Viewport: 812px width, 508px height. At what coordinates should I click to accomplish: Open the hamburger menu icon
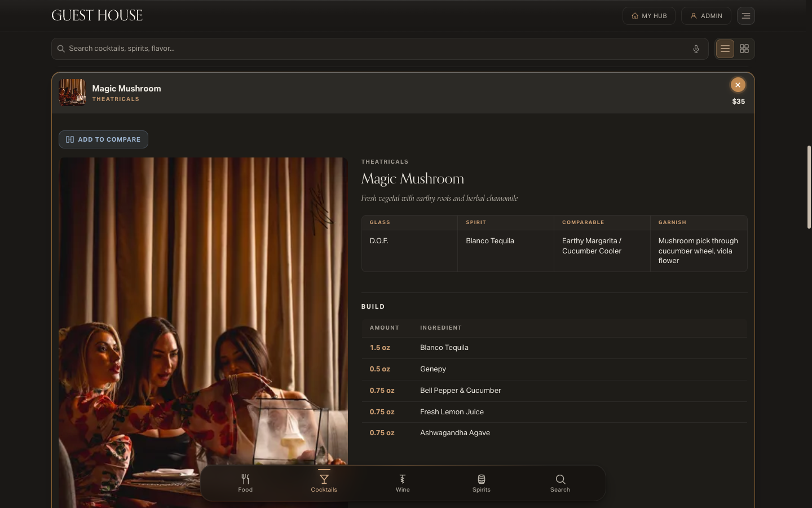tap(745, 16)
